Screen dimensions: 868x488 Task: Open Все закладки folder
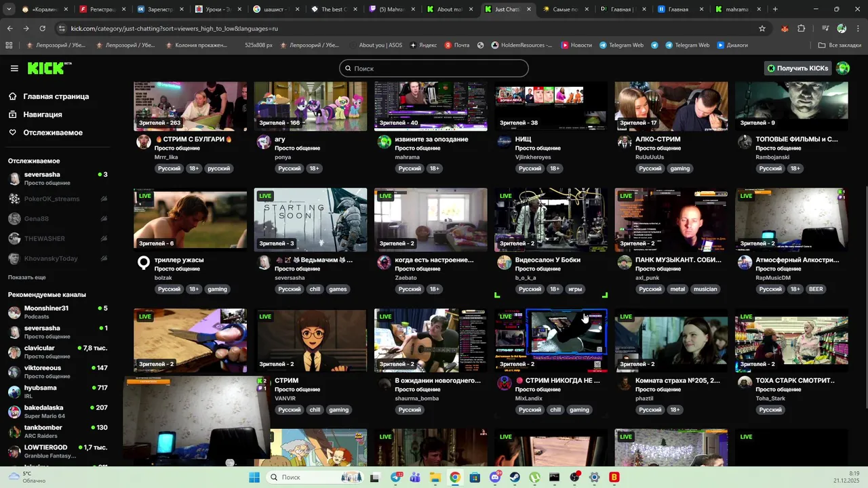point(840,45)
